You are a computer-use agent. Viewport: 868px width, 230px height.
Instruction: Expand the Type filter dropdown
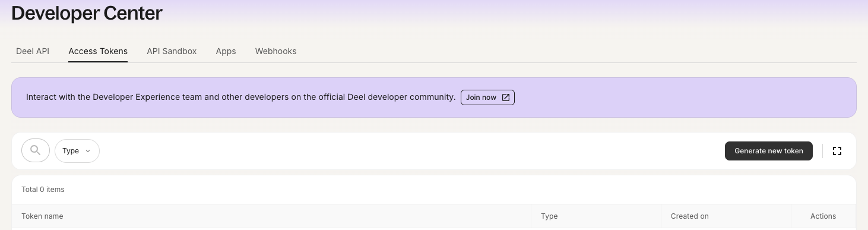click(x=77, y=151)
